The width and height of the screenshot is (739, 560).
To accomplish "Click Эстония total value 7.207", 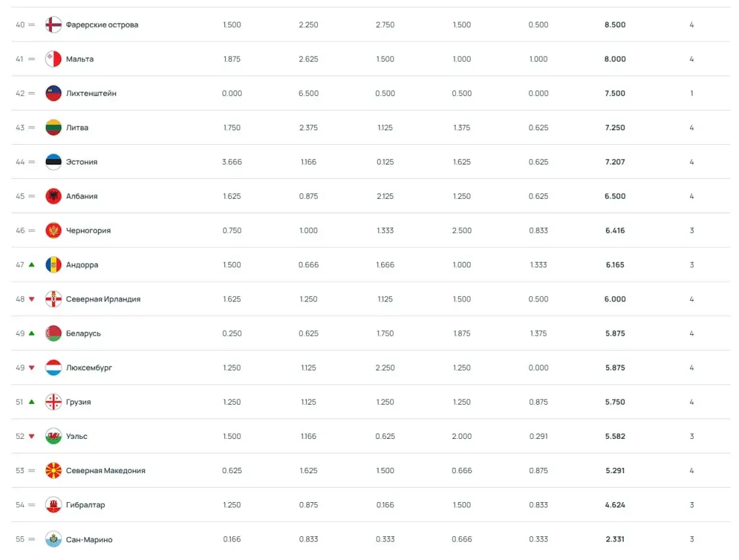I will (x=615, y=162).
